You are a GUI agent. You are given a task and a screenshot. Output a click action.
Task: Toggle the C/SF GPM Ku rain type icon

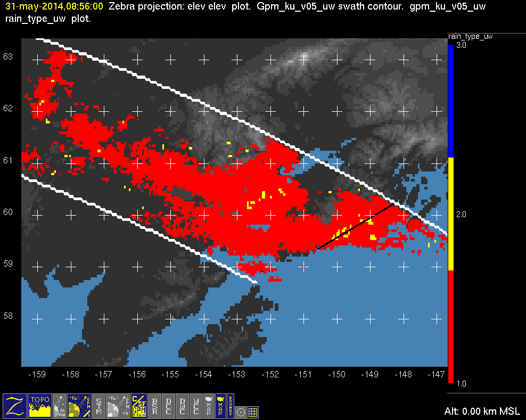pyautogui.click(x=139, y=405)
